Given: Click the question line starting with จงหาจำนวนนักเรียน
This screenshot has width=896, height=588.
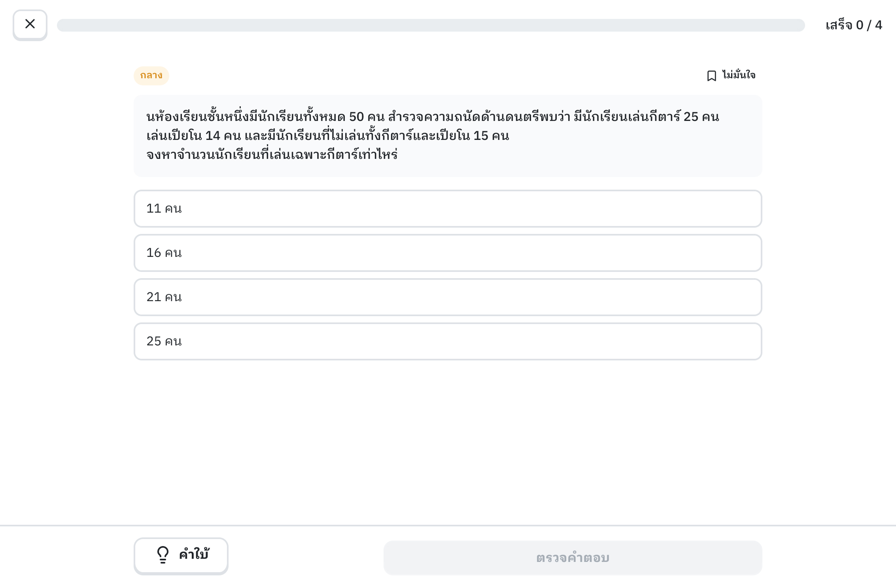Looking at the screenshot, I should click(x=272, y=155).
